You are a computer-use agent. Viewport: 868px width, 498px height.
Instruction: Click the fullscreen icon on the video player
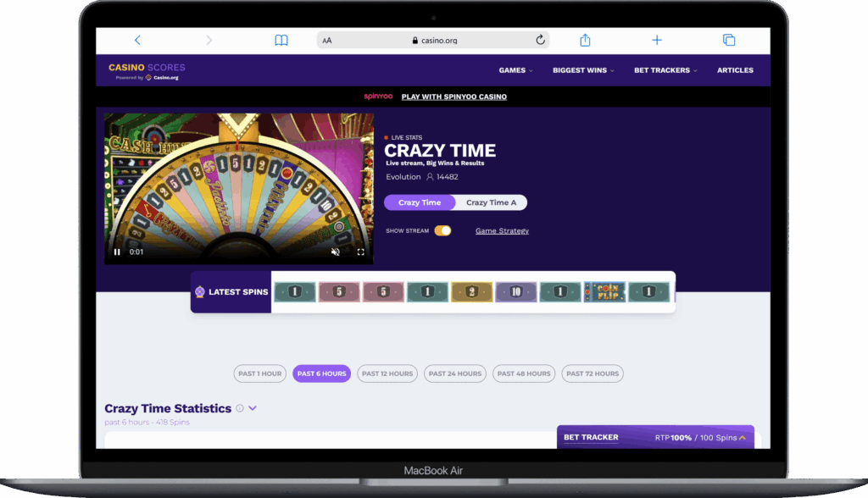(359, 252)
